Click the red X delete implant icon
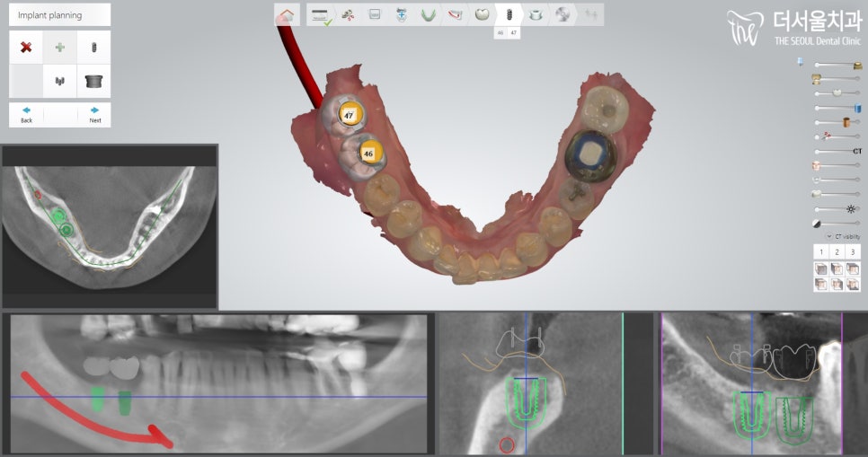The height and width of the screenshot is (457, 868). click(x=26, y=47)
